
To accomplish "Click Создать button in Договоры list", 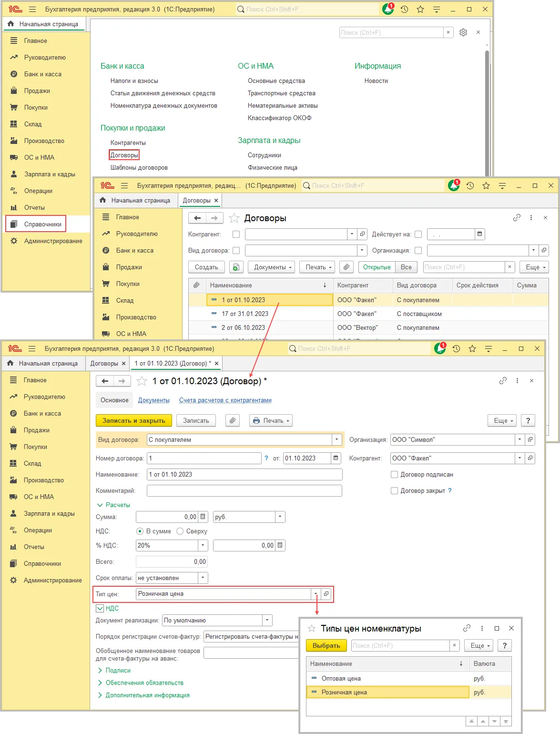I will click(206, 267).
